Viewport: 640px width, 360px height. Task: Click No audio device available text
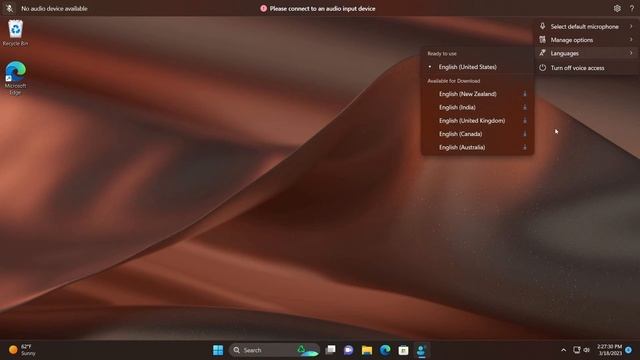point(54,8)
